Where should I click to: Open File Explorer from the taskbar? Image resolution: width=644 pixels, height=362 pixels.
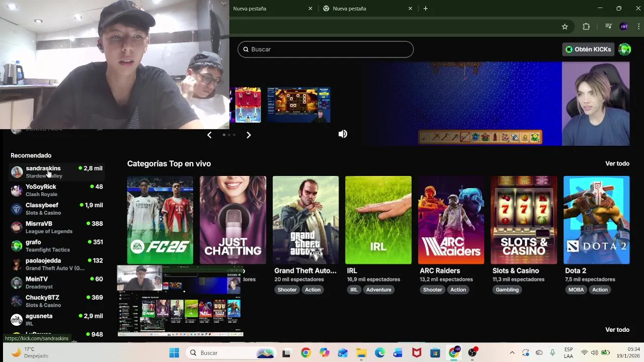[x=361, y=353]
